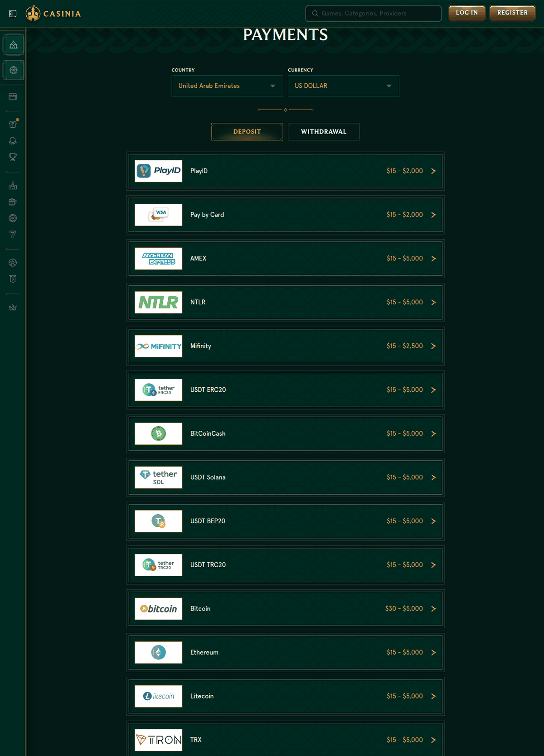
Task: Toggle the sidebar collapse icon
Action: (x=13, y=14)
